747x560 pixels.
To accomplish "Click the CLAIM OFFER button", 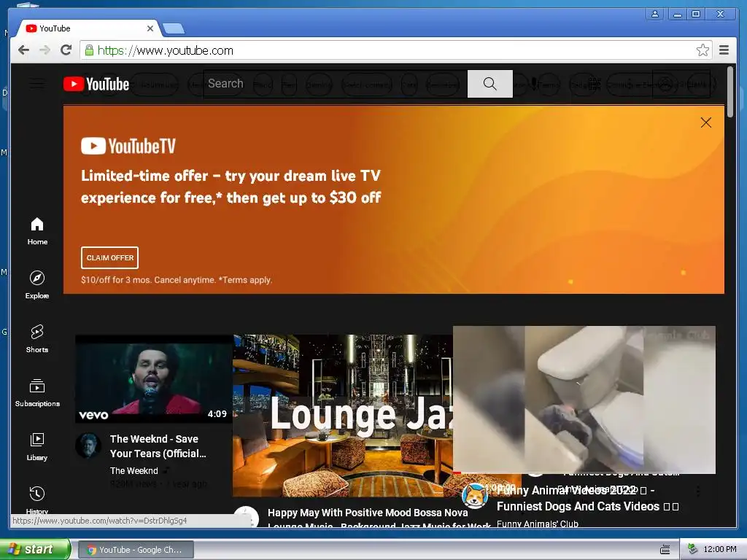I will 109,257.
